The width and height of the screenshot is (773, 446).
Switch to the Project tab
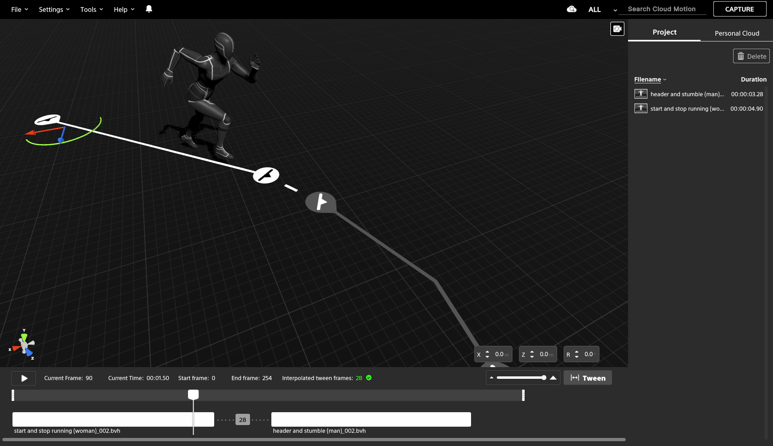click(x=664, y=32)
